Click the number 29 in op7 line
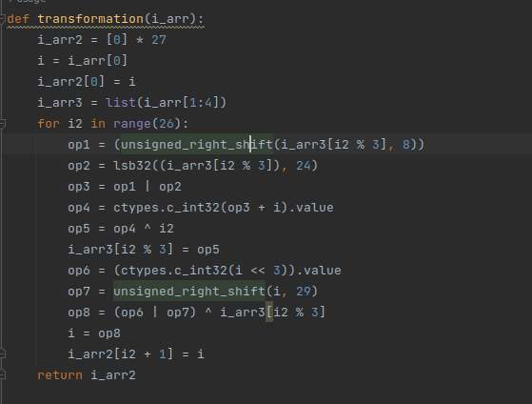532x404 pixels. tap(304, 292)
